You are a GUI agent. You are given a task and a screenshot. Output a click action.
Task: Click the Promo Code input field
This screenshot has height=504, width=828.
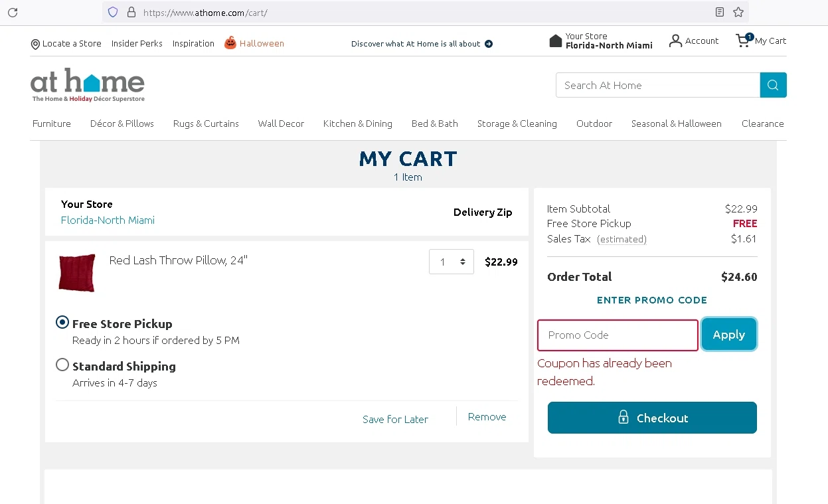click(618, 335)
